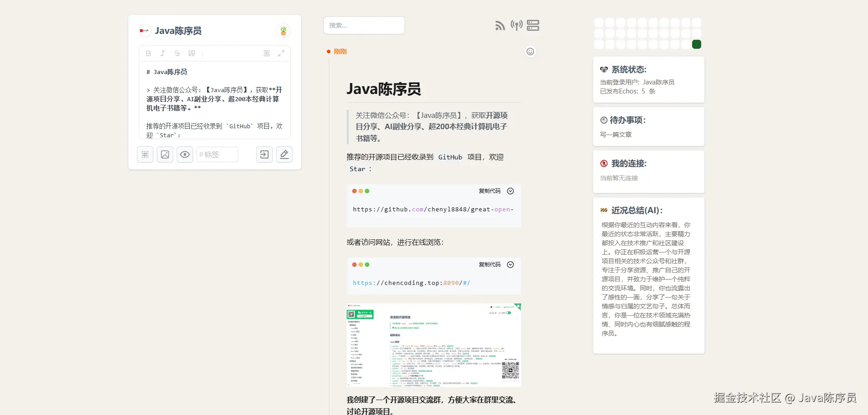Focus the 搜索 search box
Viewport: 868px width, 415px height.
click(364, 25)
